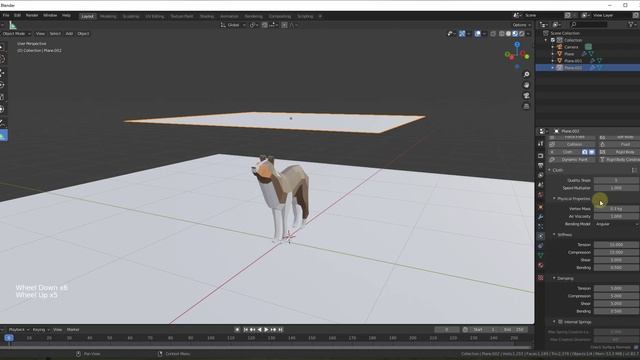Click the Rigid Body physics button
The image size is (640, 360).
[x=620, y=152]
